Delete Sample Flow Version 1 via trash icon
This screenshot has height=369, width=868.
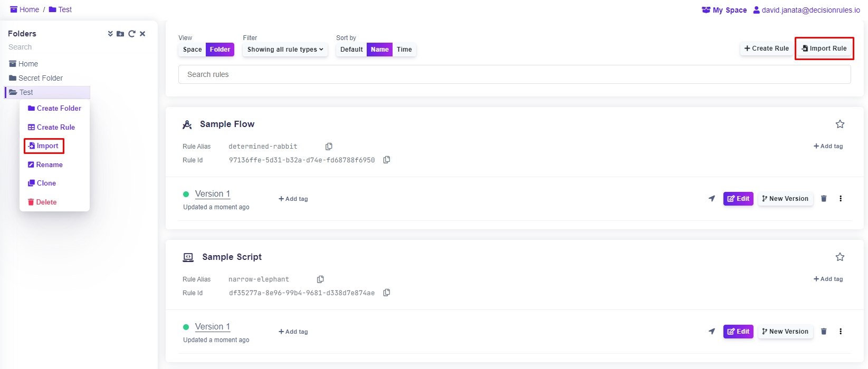point(824,199)
